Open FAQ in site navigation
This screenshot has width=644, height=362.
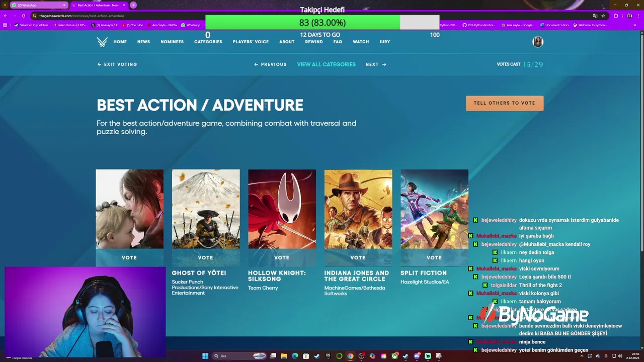(338, 42)
